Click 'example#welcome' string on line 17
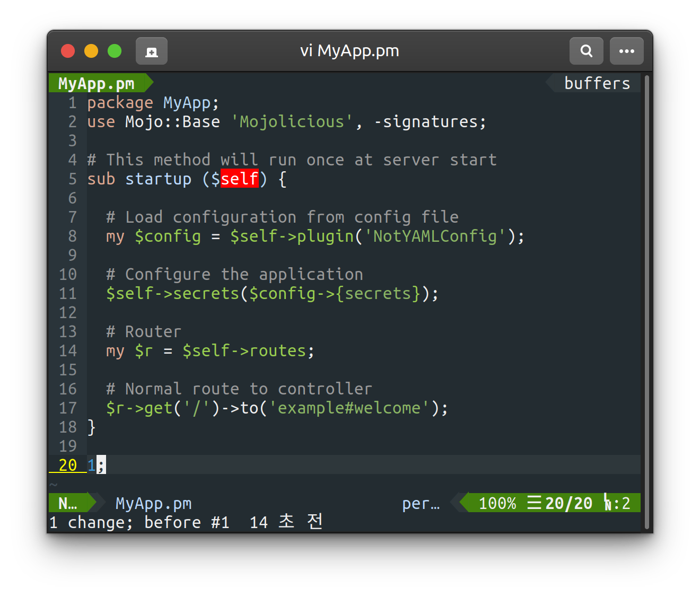 pyautogui.click(x=349, y=408)
